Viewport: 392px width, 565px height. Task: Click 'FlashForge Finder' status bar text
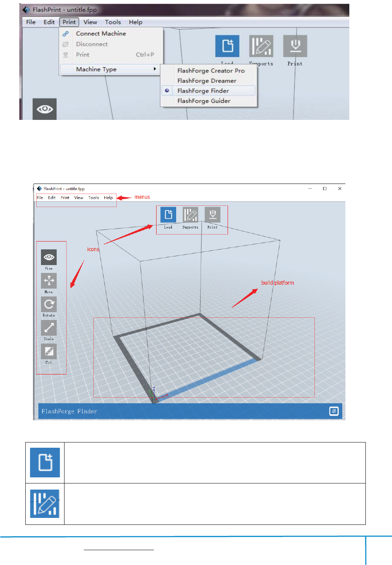pos(69,411)
